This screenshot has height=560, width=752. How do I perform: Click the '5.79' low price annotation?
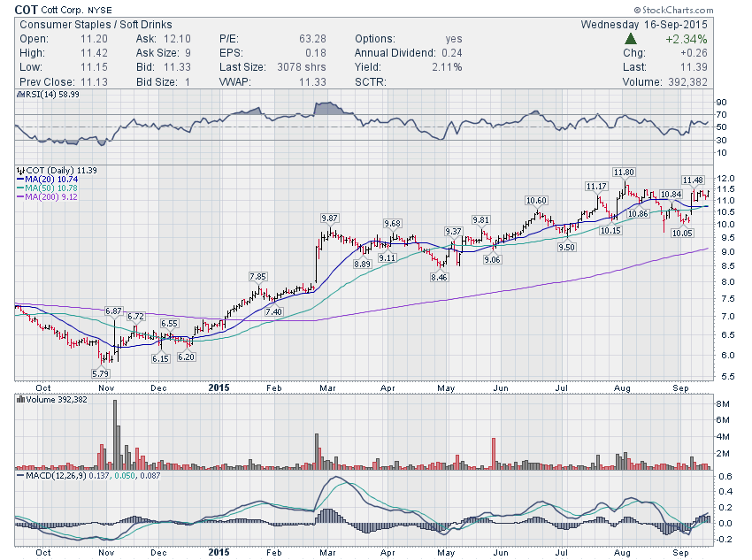click(100, 373)
